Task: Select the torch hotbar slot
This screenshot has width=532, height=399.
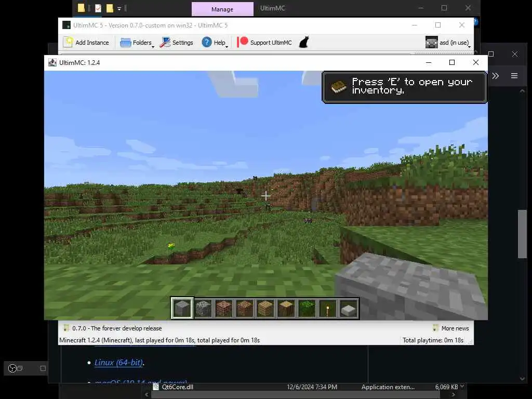Action: 328,309
